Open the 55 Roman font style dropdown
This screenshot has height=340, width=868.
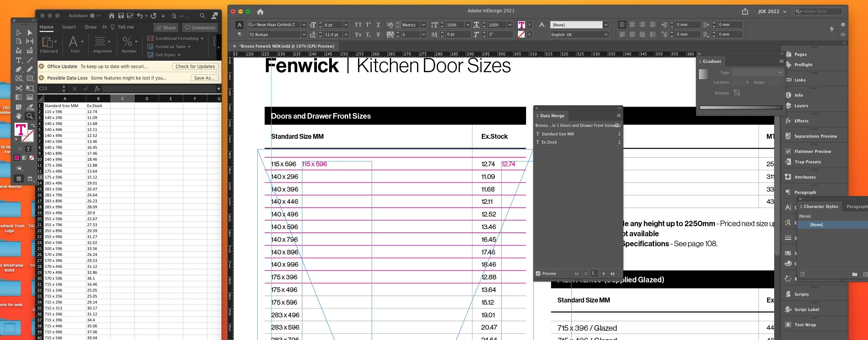pyautogui.click(x=304, y=35)
